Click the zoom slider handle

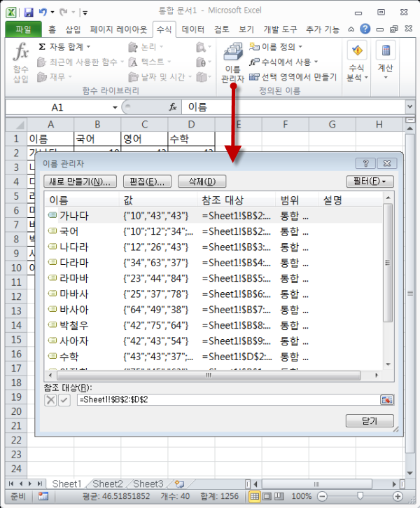coord(360,496)
